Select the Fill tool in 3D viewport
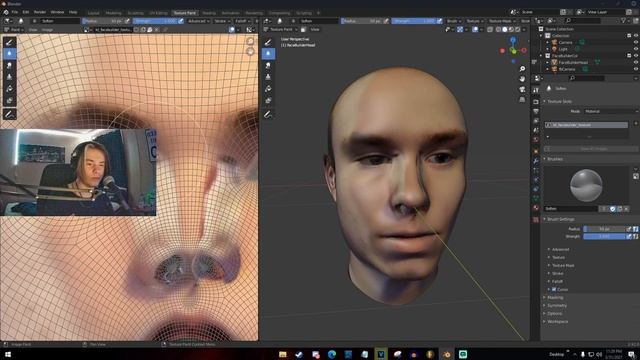Viewport: 640px width, 360px height. tap(268, 89)
